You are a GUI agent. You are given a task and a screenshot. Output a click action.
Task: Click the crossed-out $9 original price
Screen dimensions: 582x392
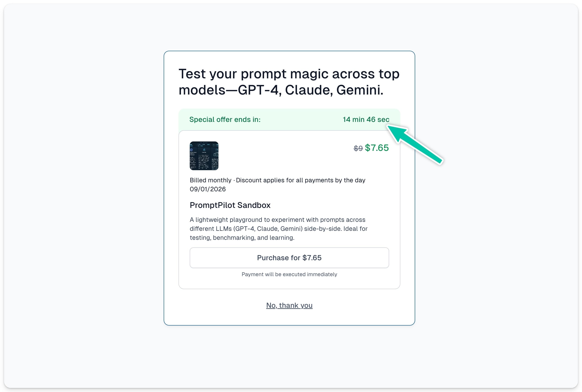point(358,148)
